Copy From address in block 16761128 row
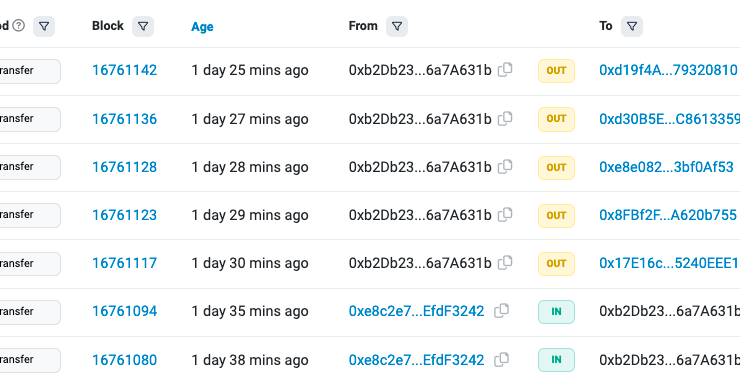This screenshot has height=380, width=740. coord(505,167)
